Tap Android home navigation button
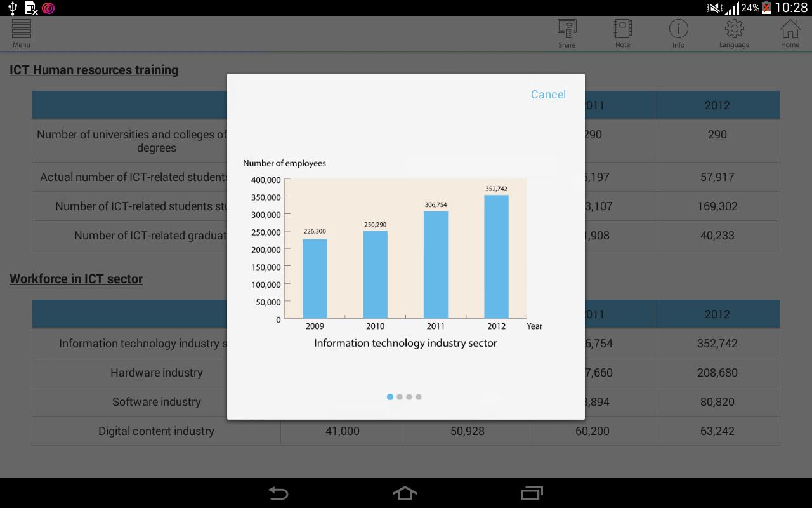 pos(405,493)
